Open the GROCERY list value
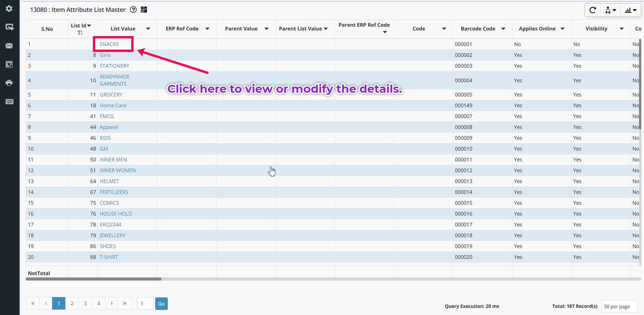Image resolution: width=644 pixels, height=315 pixels. [x=111, y=95]
